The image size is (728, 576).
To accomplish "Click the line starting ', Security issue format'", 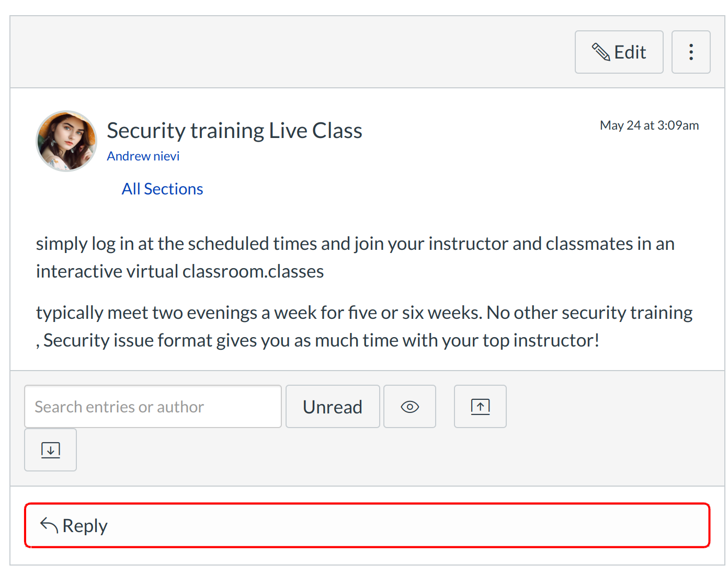I will coord(317,340).
